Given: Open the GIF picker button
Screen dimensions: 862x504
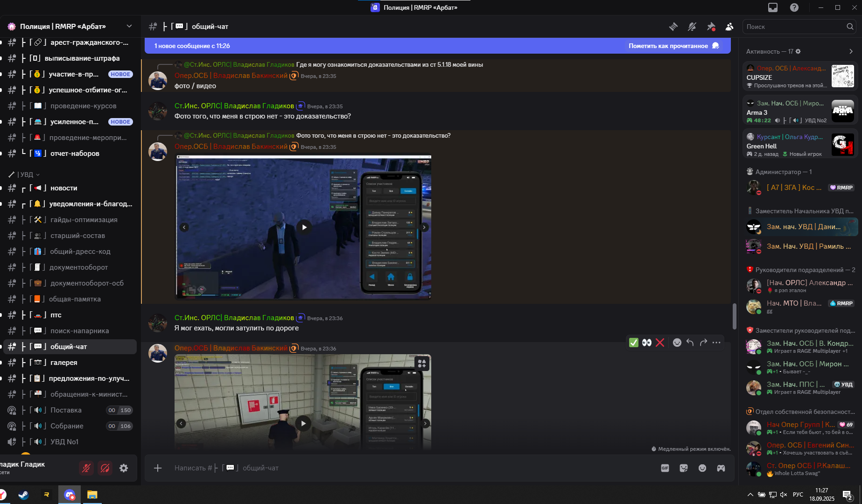Looking at the screenshot, I should point(665,468).
